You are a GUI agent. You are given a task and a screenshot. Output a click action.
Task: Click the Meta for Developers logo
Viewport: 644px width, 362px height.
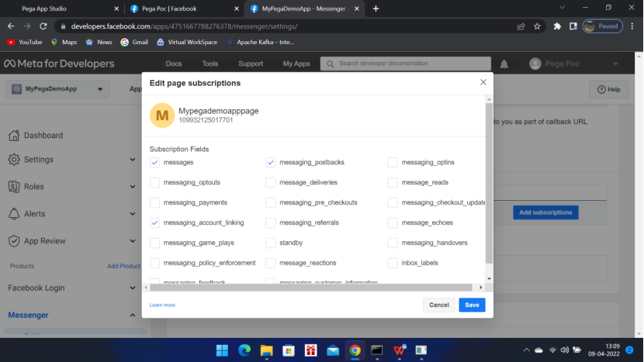pos(59,64)
